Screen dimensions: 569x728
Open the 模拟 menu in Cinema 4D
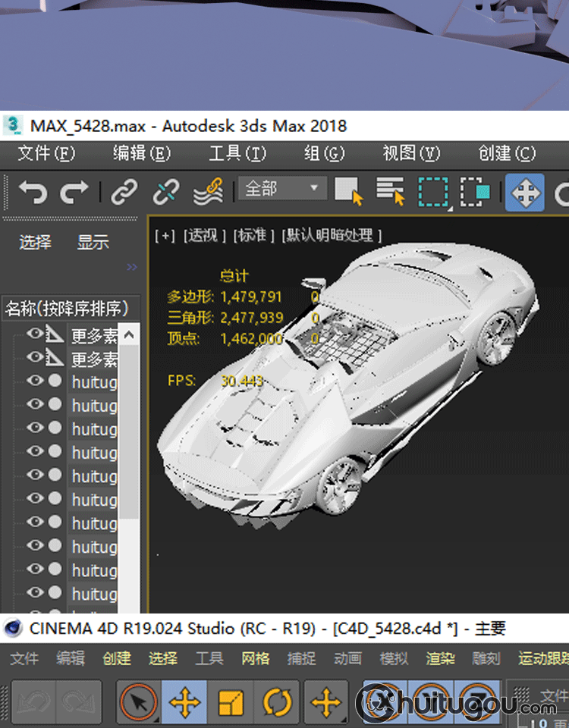[x=394, y=658]
